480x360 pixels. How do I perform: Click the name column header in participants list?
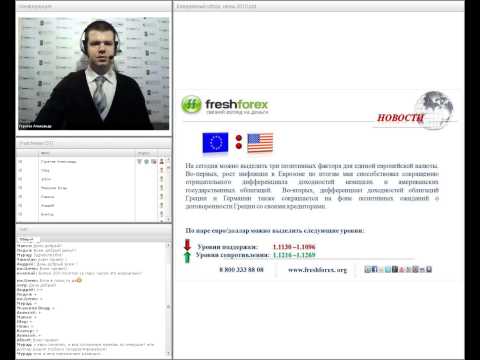pyautogui.click(x=87, y=153)
